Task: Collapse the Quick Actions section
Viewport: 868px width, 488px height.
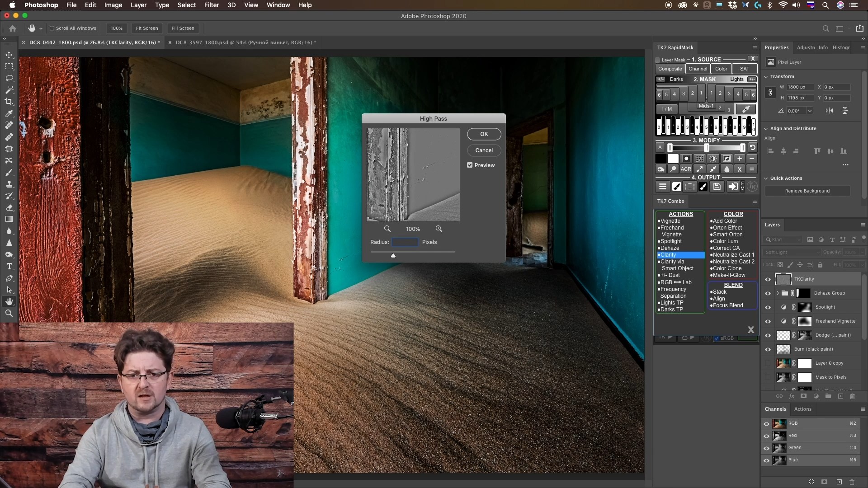Action: click(766, 178)
